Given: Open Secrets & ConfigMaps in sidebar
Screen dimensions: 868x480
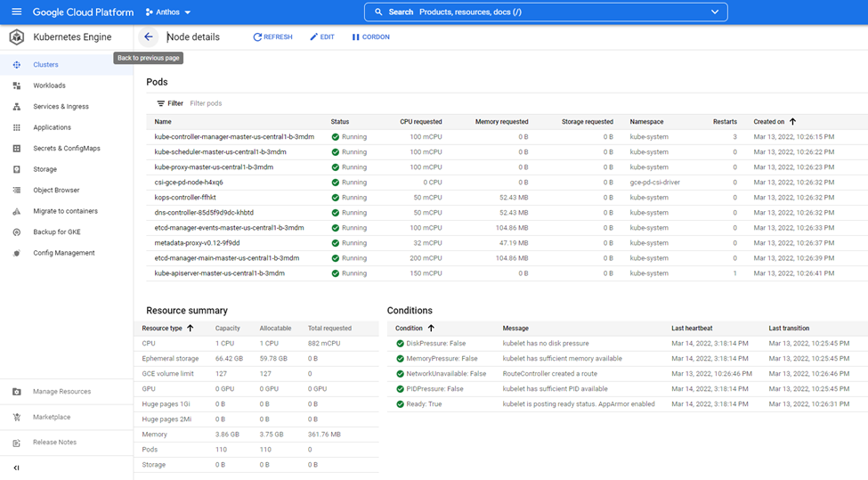Looking at the screenshot, I should 65,149.
